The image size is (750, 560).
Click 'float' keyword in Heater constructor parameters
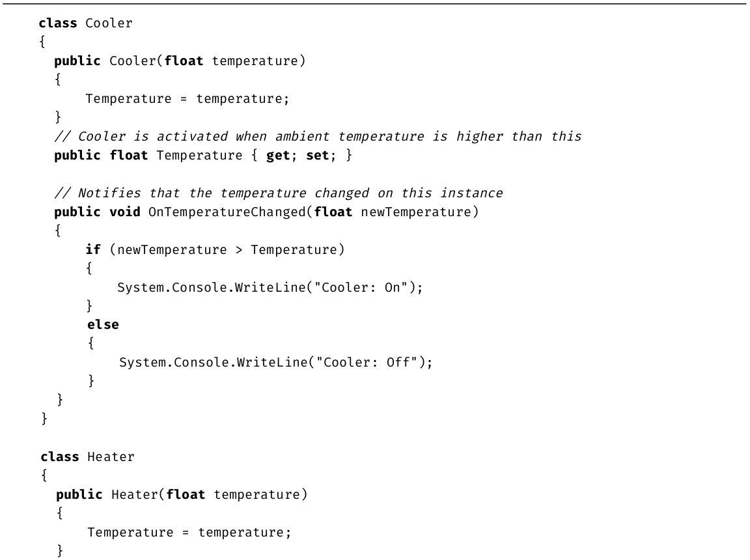point(186,495)
